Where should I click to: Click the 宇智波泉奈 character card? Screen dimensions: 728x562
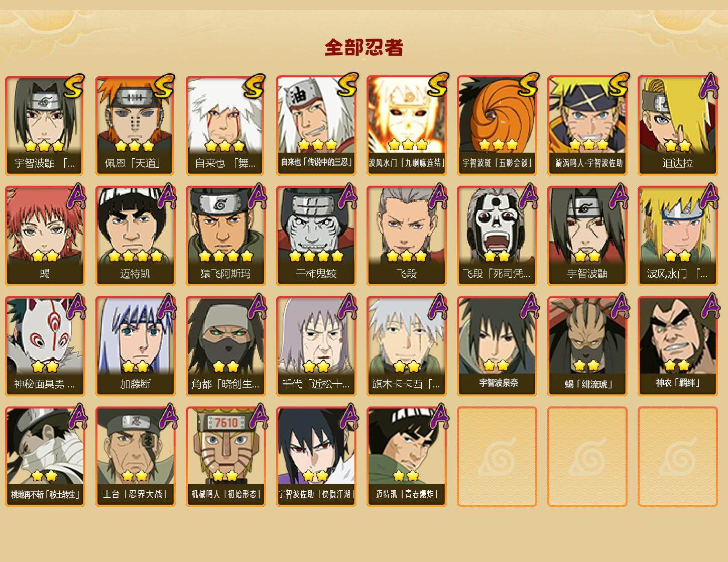[497, 346]
